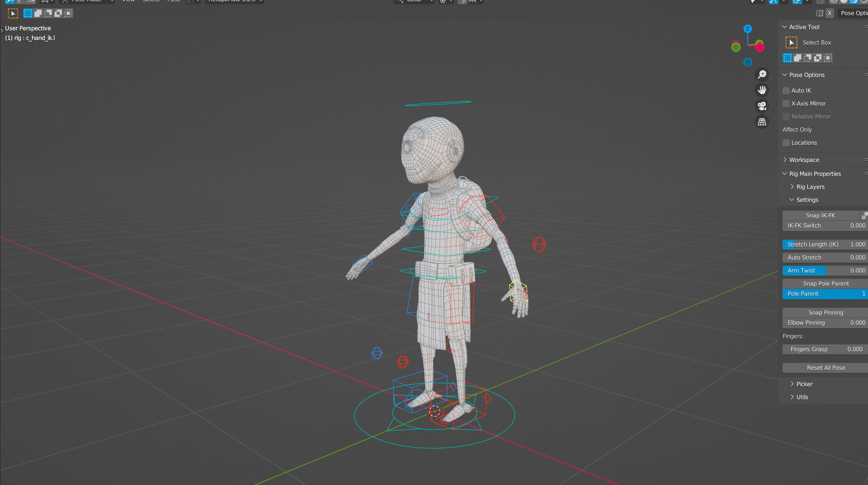This screenshot has height=485, width=868.
Task: Select the red foot pole sphere controller
Action: [x=403, y=362]
